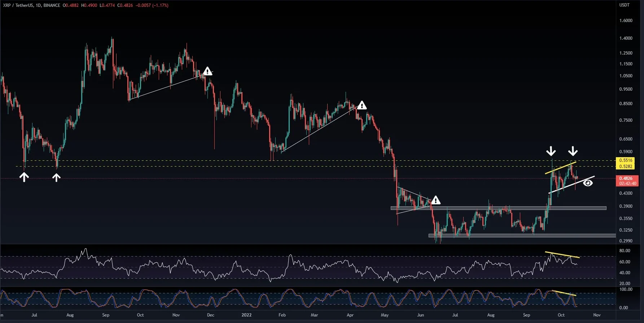
Task: Click the 0.6500 price axis label
Action: 626,139
